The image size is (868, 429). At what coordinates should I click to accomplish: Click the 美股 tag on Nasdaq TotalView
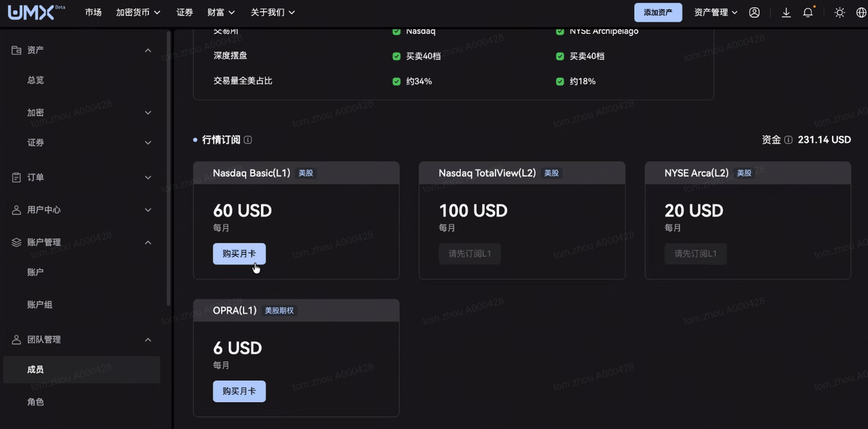[x=551, y=173]
